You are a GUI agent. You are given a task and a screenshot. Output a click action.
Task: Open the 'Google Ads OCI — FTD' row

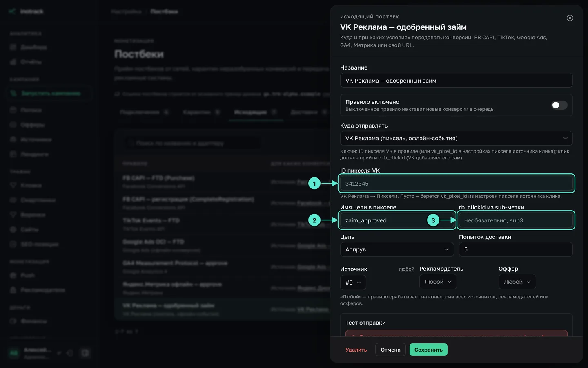tap(223, 245)
